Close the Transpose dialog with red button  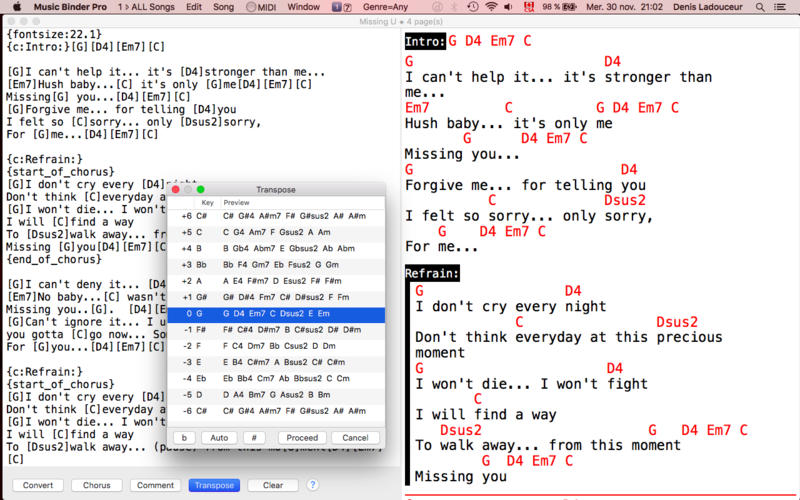click(x=176, y=189)
